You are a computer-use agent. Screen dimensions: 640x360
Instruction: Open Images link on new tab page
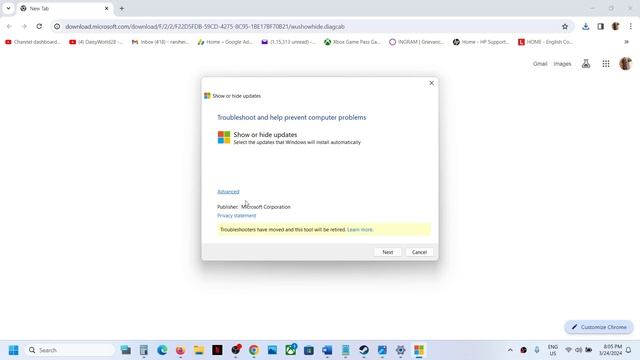(x=562, y=64)
